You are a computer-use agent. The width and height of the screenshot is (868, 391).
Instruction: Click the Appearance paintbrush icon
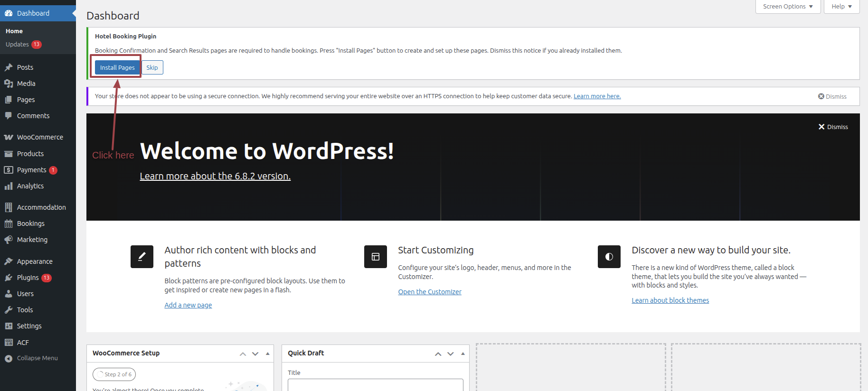[9, 261]
